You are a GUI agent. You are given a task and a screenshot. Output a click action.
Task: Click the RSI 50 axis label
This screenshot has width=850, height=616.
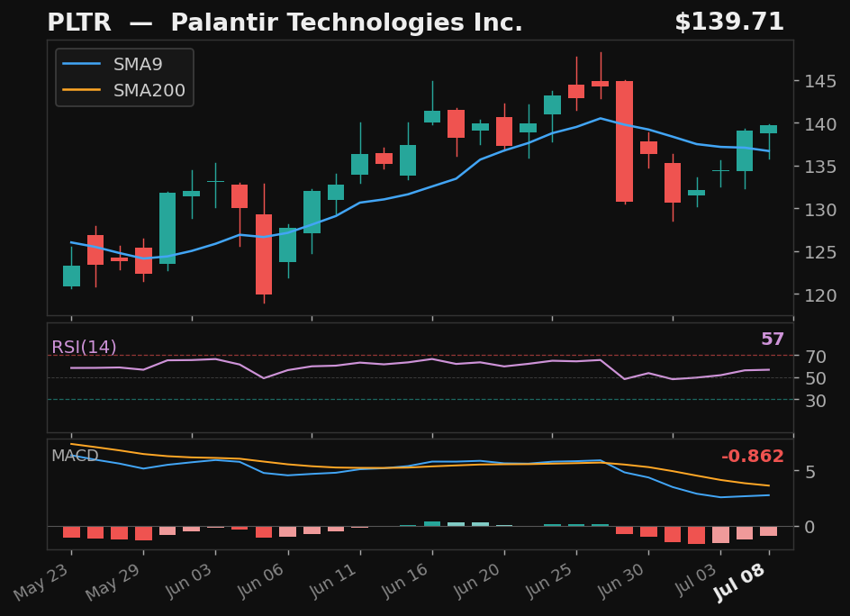[x=815, y=378]
